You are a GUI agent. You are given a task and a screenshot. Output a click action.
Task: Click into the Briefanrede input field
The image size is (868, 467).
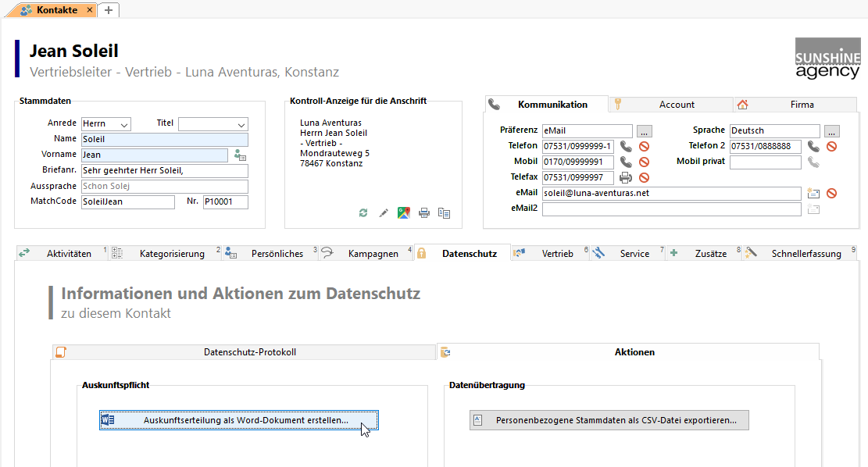point(164,170)
